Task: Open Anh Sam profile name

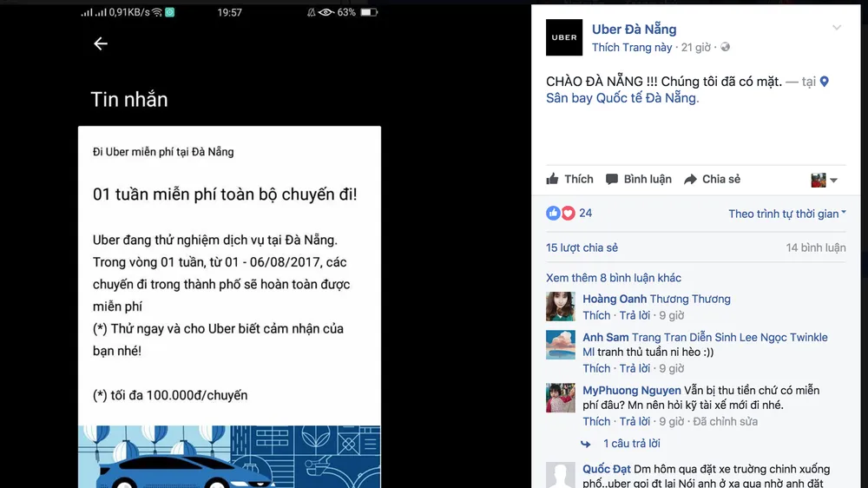Action: pyautogui.click(x=606, y=337)
